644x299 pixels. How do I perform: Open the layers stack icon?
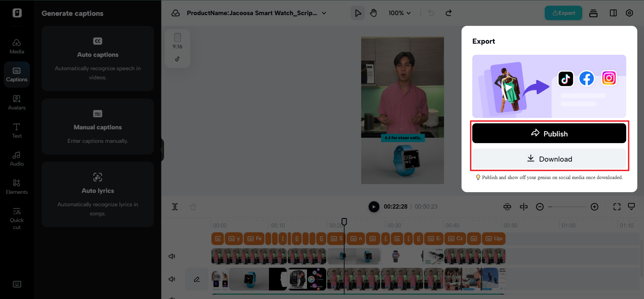point(593,13)
